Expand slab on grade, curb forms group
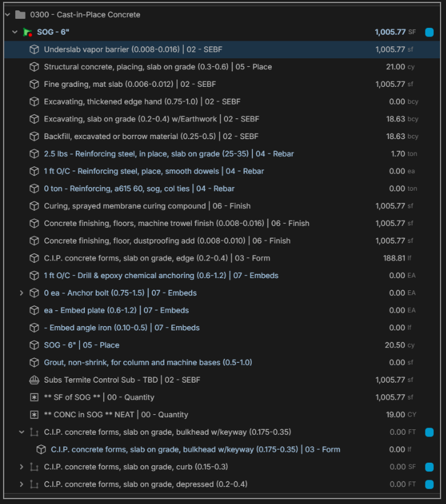Viewport: 446px width, 504px height. (x=22, y=467)
